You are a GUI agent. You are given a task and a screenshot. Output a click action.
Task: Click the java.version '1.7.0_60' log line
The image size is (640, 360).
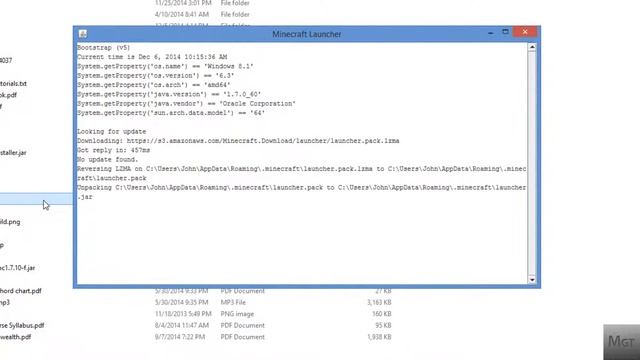pyautogui.click(x=169, y=95)
